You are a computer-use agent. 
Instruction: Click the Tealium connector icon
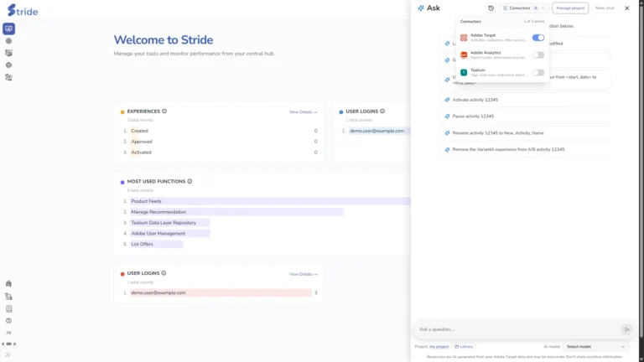(464, 73)
